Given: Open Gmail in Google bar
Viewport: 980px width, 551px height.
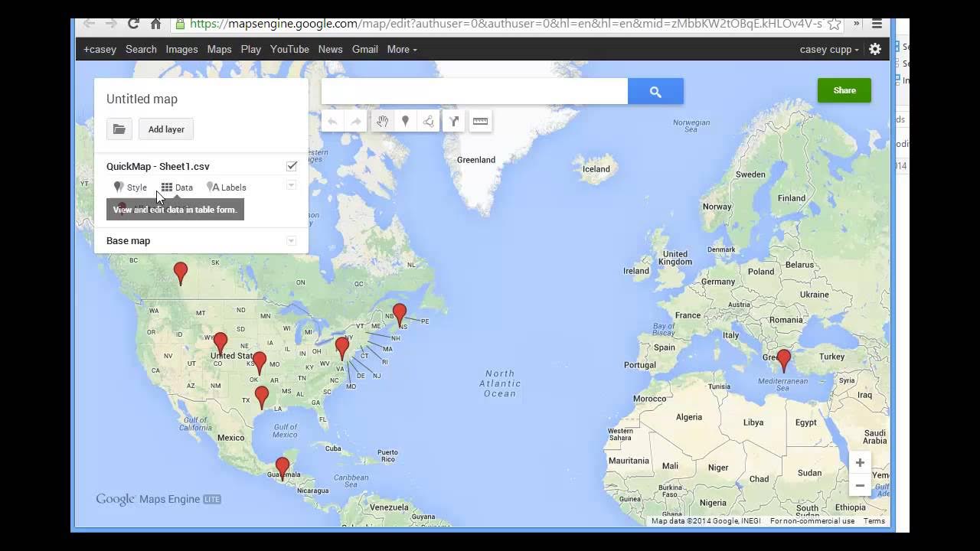Looking at the screenshot, I should pos(364,49).
